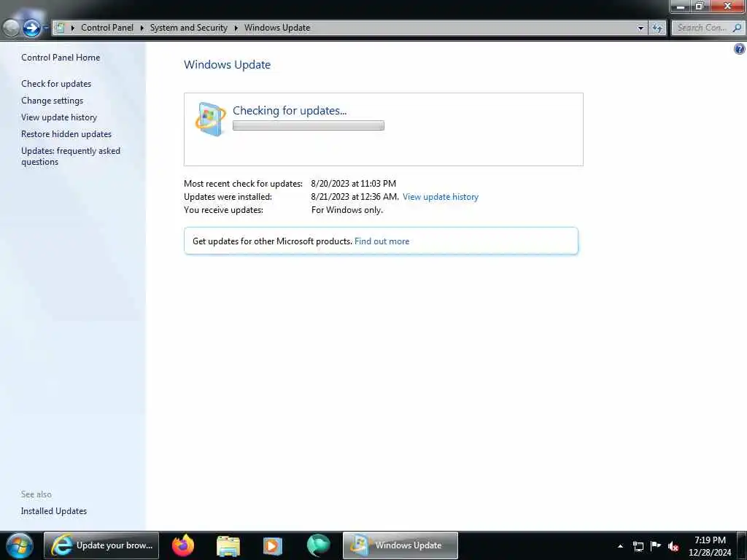Open Change settings in sidebar
This screenshot has height=560, width=747.
[x=52, y=101]
